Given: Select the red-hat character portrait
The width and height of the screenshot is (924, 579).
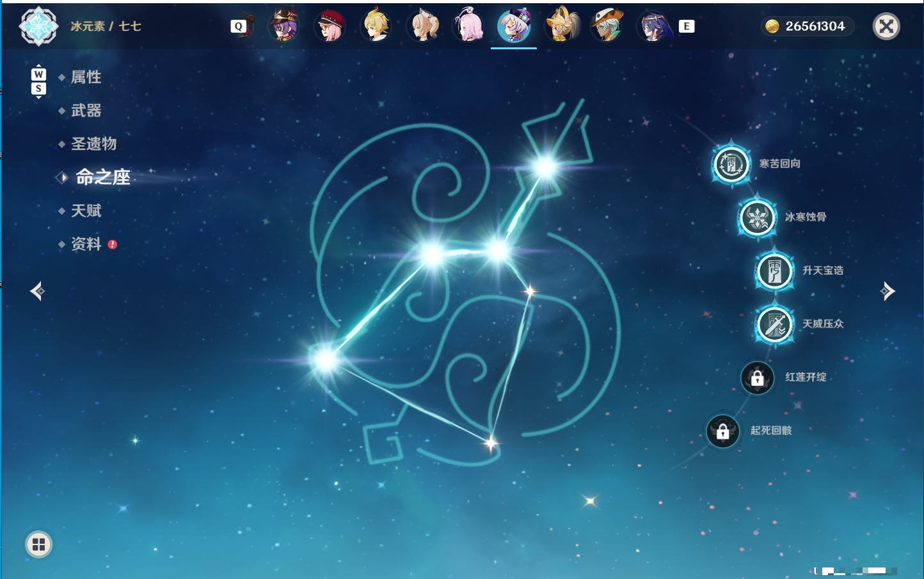Looking at the screenshot, I should pos(330,26).
